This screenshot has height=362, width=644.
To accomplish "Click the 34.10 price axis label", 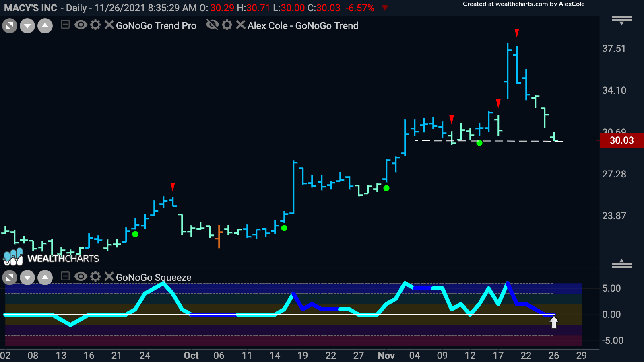I will (614, 90).
